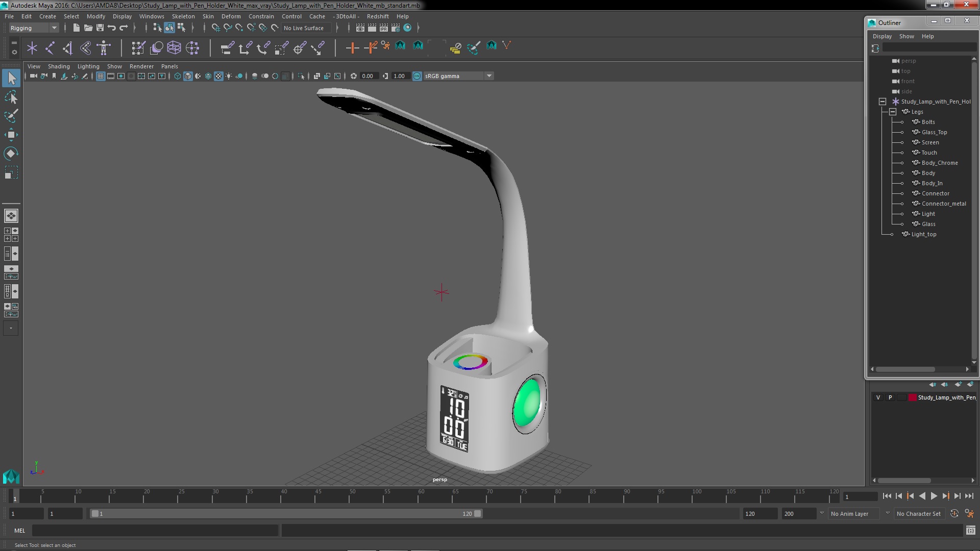Click the Save Scene disk icon
The height and width of the screenshot is (551, 980).
tap(100, 28)
